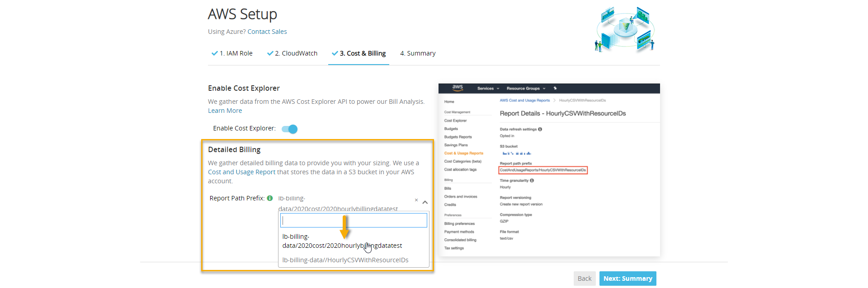Click the dropdown search input field
Viewport: 868px width, 288px height.
pyautogui.click(x=354, y=220)
